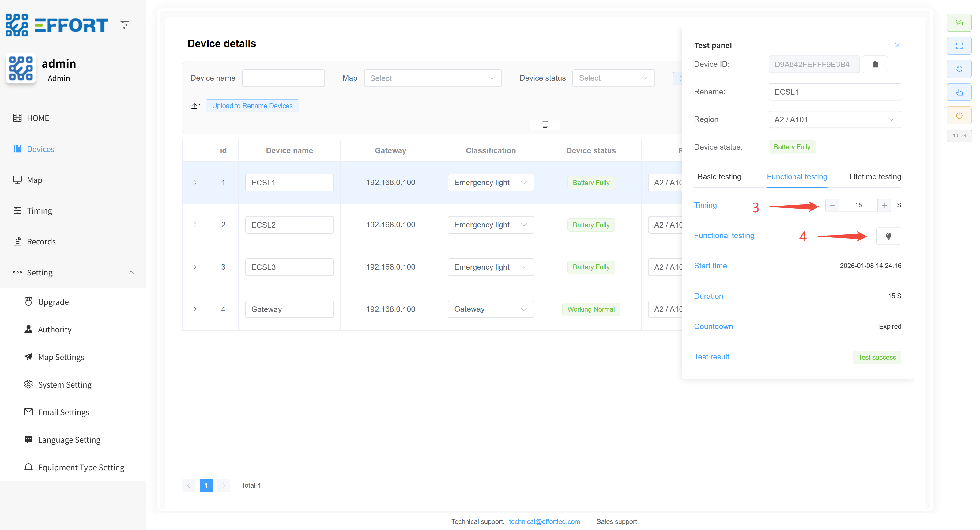The height and width of the screenshot is (530, 980).
Task: Close the Test panel
Action: click(897, 45)
